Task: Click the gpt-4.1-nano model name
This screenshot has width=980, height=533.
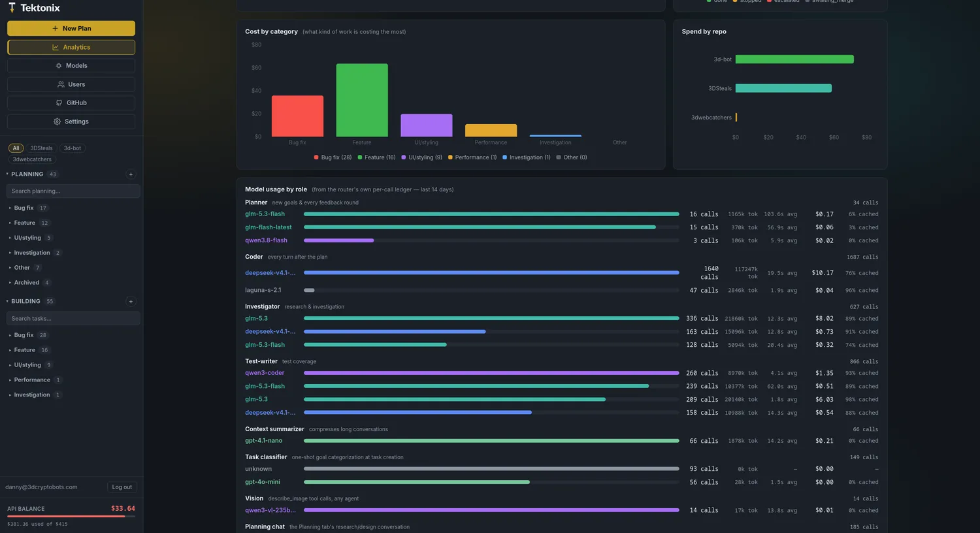Action: point(264,441)
